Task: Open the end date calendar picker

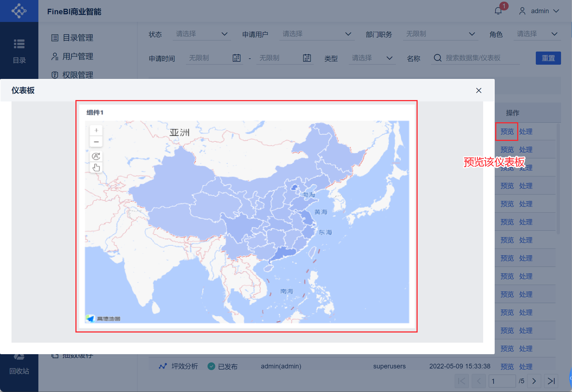Action: pyautogui.click(x=307, y=58)
